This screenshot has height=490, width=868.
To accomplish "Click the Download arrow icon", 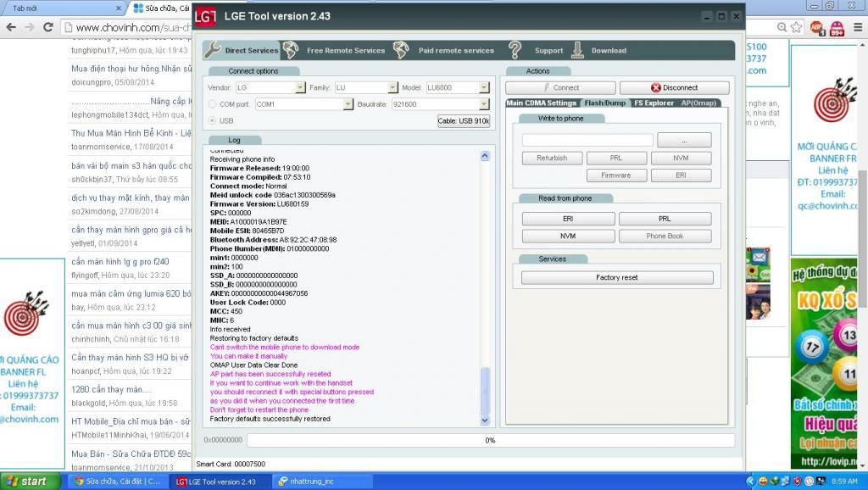I will pos(577,50).
